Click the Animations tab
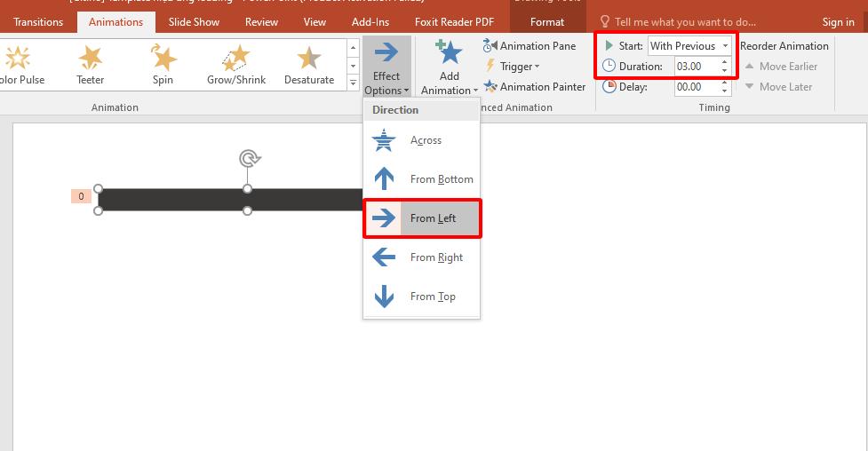This screenshot has height=451, width=868. click(115, 22)
